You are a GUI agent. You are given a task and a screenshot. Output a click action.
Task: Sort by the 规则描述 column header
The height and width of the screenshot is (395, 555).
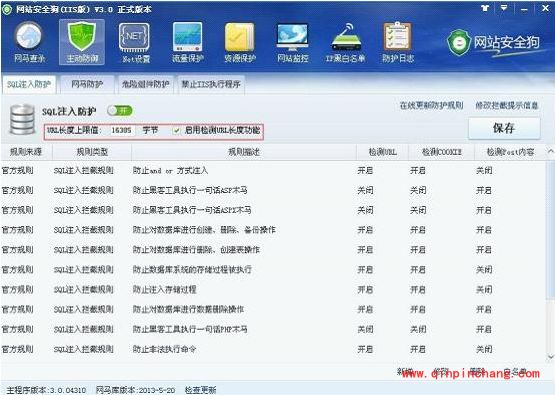coord(244,152)
